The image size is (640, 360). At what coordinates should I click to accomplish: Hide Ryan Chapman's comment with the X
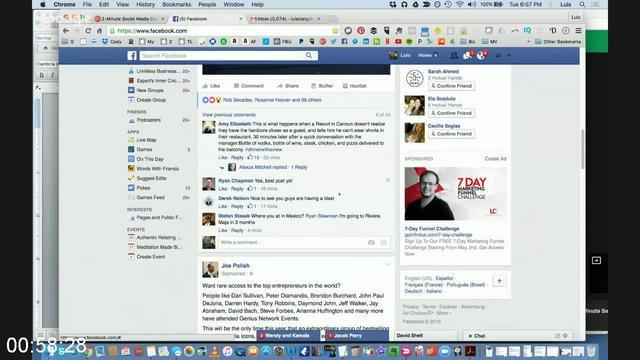tap(388, 180)
